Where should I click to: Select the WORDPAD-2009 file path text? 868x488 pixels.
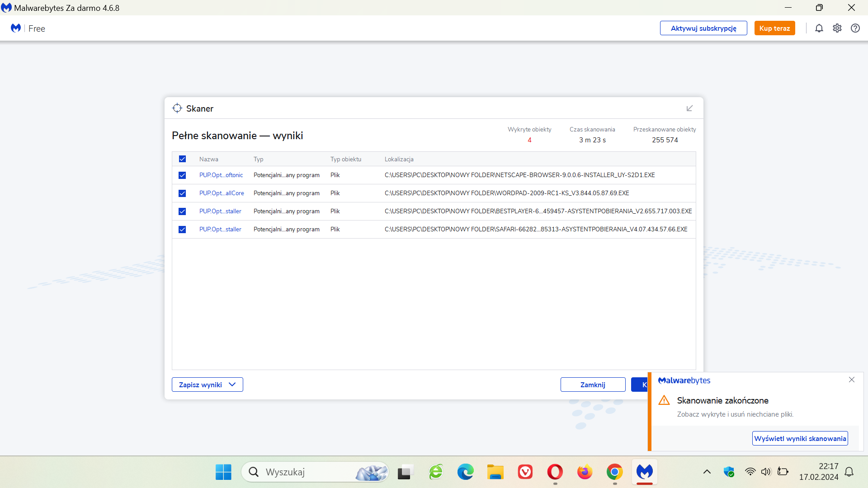click(507, 193)
